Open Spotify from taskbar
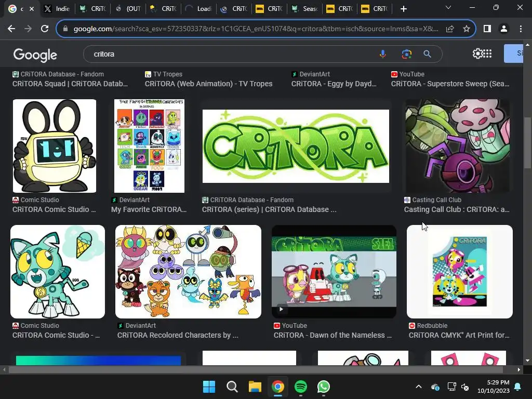This screenshot has width=532, height=399. pyautogui.click(x=301, y=387)
